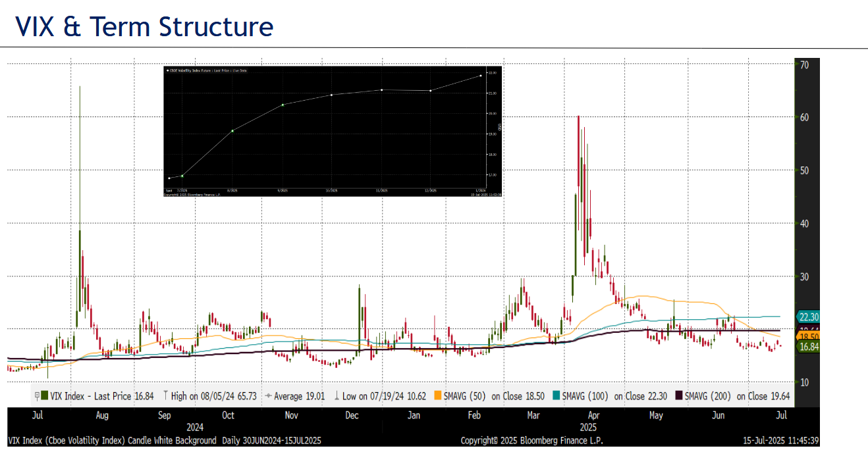
Task: Click the VIX & Term Structure title
Action: [x=144, y=27]
